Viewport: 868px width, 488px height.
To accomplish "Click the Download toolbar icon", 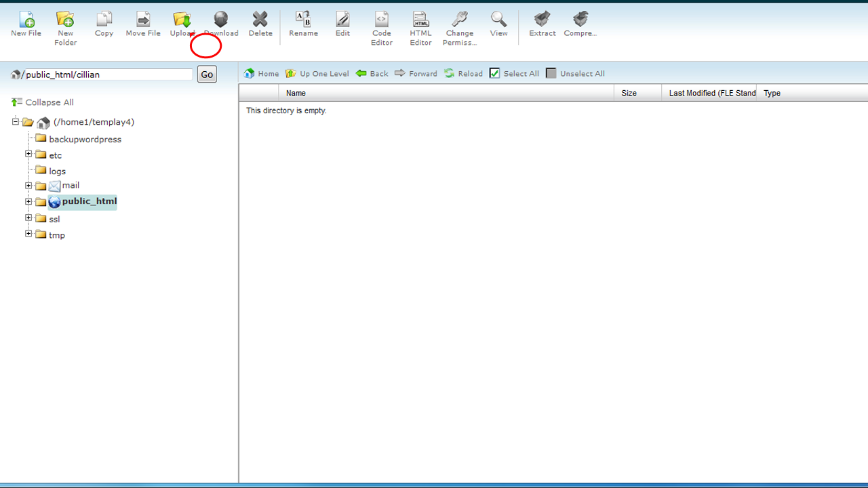I will tap(221, 19).
